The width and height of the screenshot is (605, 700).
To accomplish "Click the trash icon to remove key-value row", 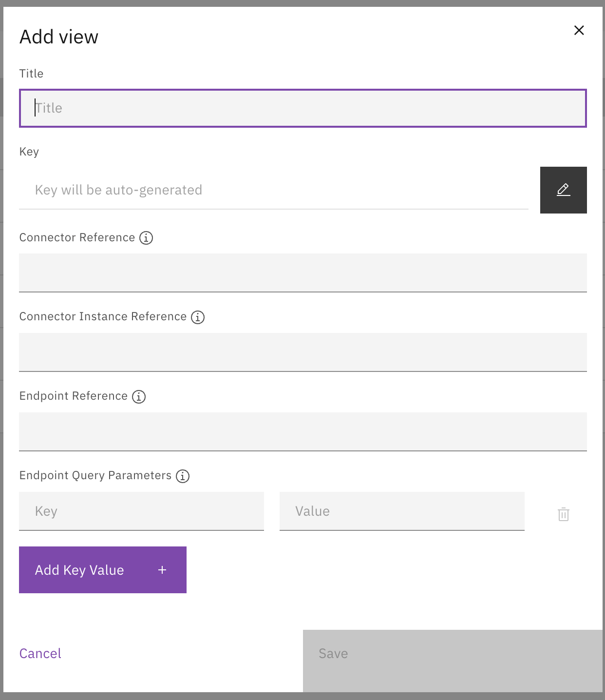I will (563, 514).
